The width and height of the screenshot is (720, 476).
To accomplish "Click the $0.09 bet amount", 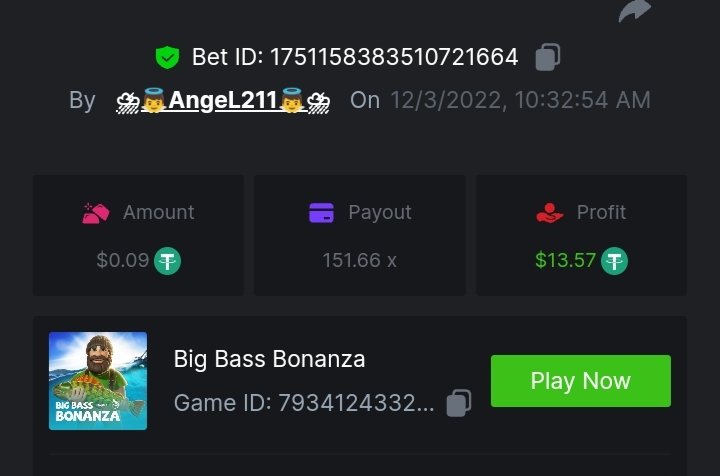I will [x=122, y=261].
